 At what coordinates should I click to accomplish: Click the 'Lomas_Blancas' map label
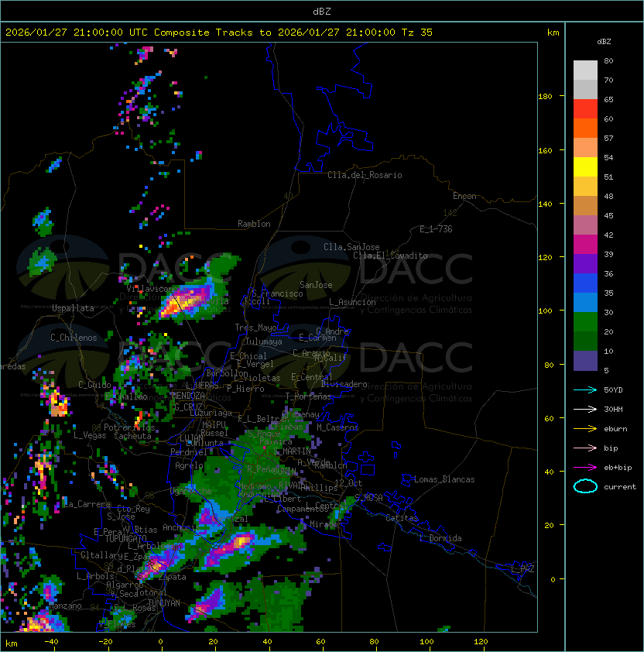pos(444,479)
